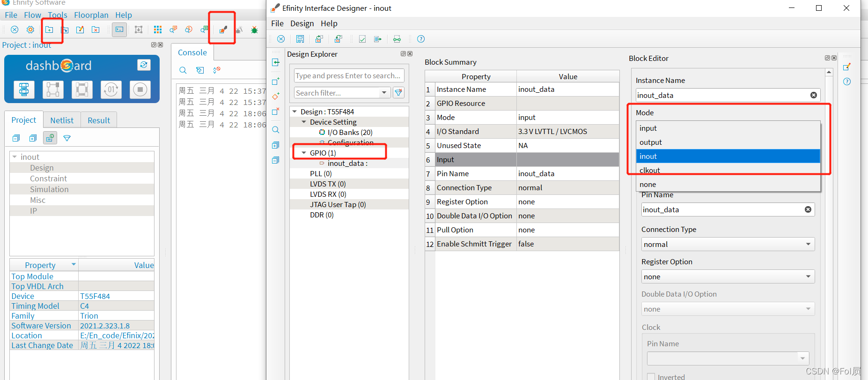Click the Edit Project pencil icon
This screenshot has width=868, height=380.
click(x=80, y=30)
